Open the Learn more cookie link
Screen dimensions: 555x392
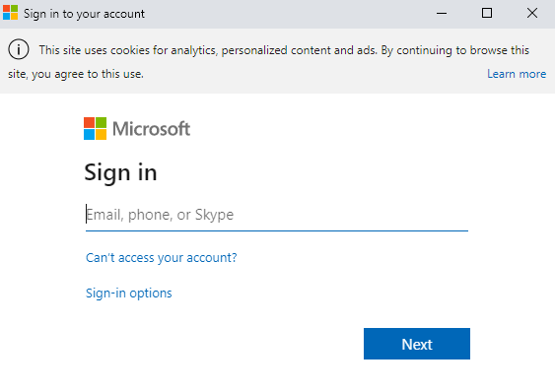[x=517, y=74]
